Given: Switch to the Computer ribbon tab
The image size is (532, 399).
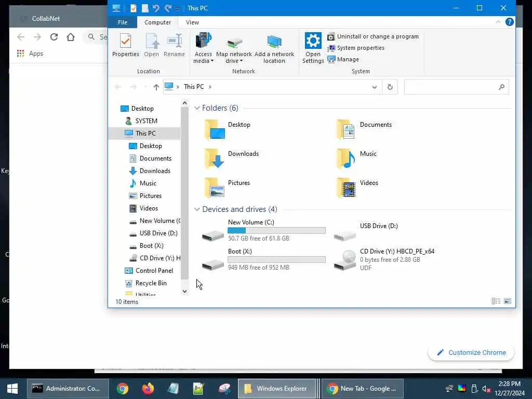Looking at the screenshot, I should coord(157,22).
